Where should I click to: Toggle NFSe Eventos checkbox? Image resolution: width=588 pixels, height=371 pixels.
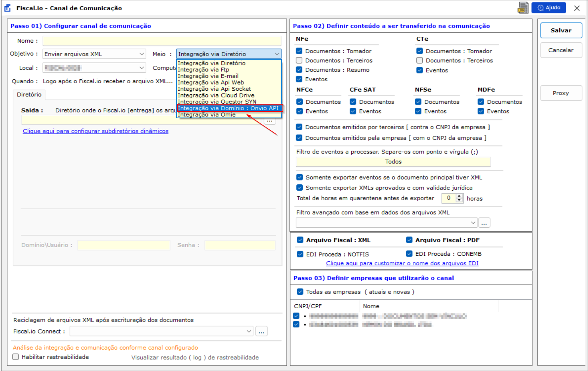418,111
